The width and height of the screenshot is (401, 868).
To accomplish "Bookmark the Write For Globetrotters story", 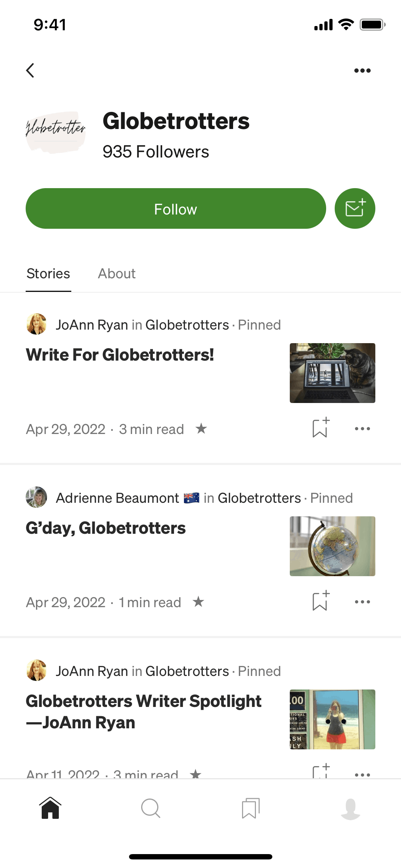I will pos(320,428).
